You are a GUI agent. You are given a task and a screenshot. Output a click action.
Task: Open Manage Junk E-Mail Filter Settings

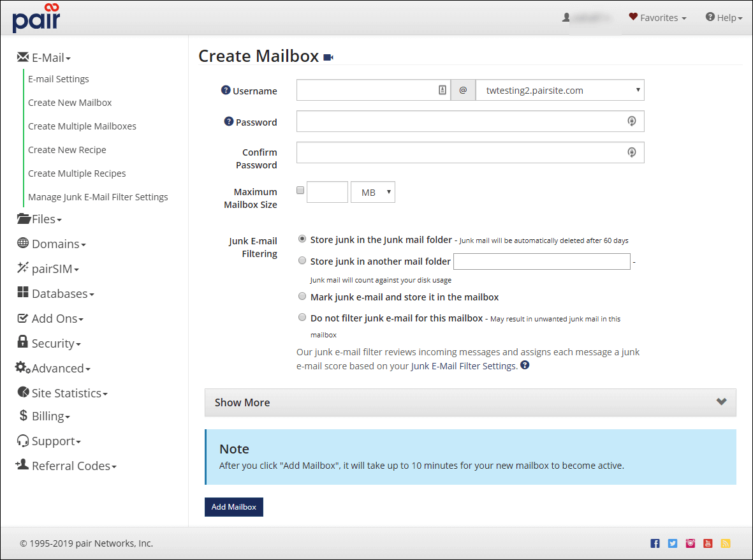(98, 196)
